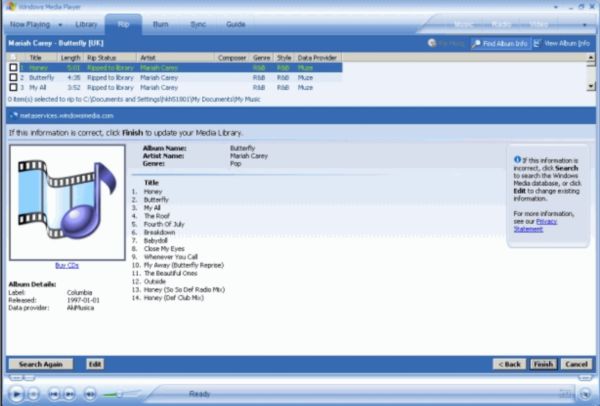Click the Search Again button
Viewport: 600px width, 406px height.
click(x=41, y=364)
